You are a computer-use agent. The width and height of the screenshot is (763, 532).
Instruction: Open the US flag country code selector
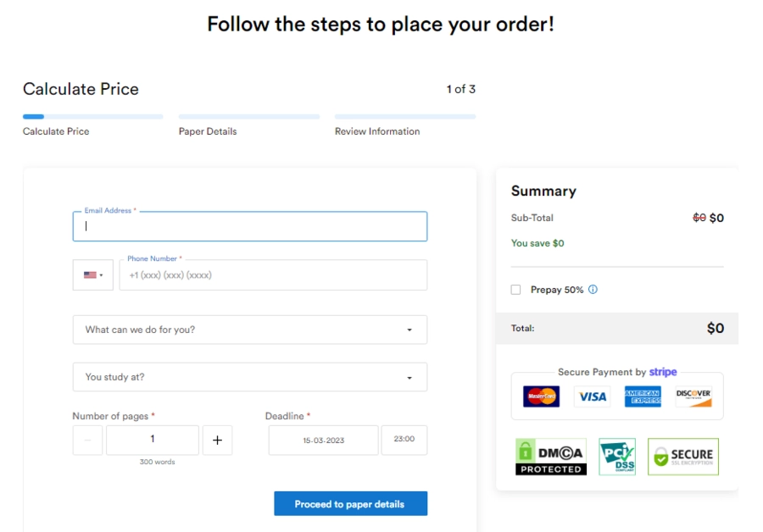(93, 274)
